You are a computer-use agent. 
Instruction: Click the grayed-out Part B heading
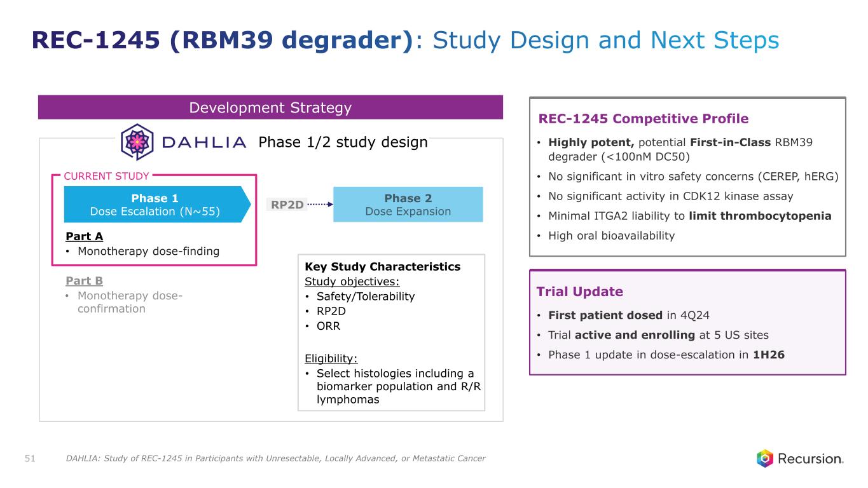point(84,281)
